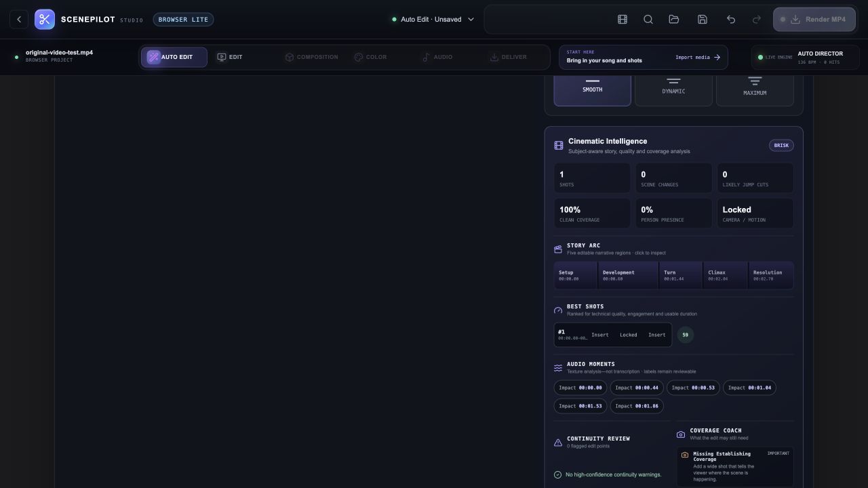Select the Impact 00:01.86 audio moment
The image size is (868, 488).
[637, 406]
